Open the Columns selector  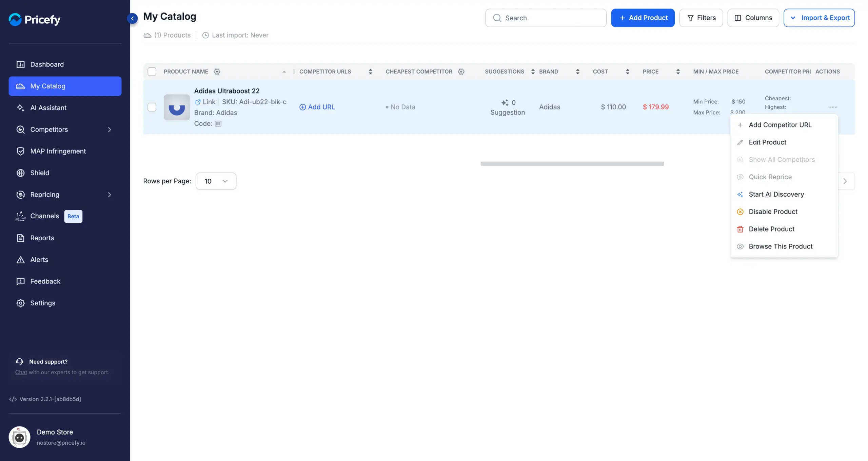coord(753,18)
